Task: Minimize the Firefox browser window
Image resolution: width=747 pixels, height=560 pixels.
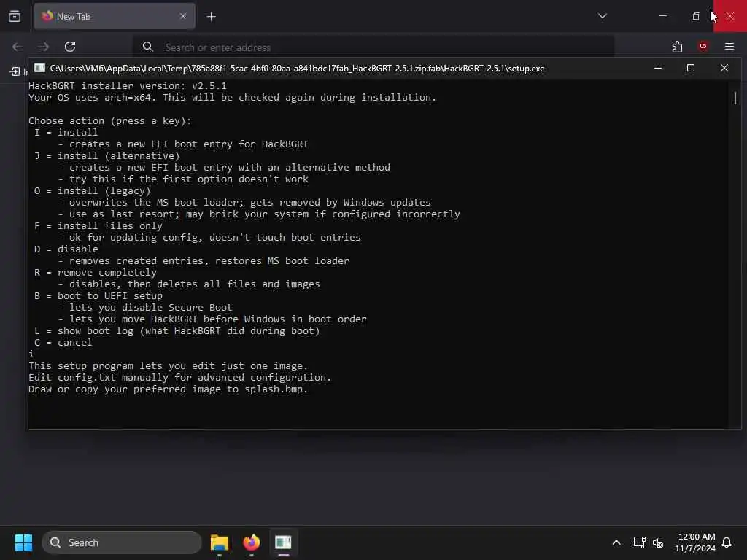Action: pyautogui.click(x=662, y=16)
